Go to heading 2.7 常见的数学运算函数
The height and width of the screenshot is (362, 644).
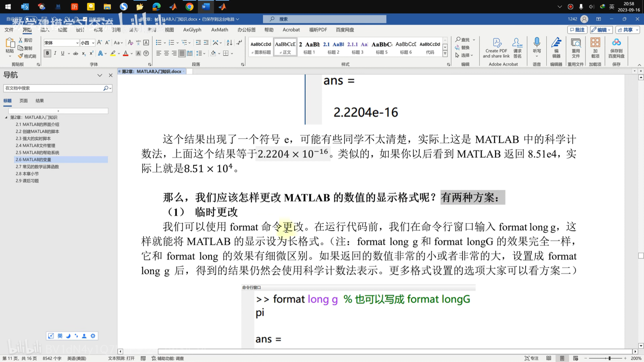click(x=37, y=167)
